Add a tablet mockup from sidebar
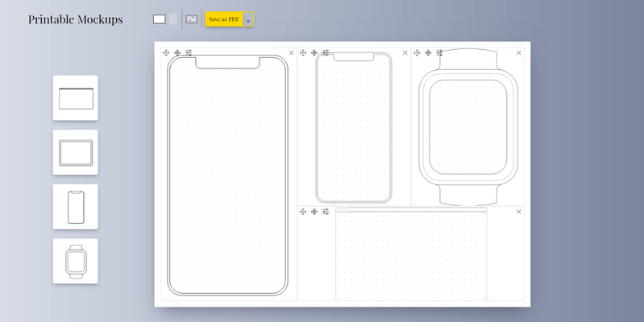 76,152
